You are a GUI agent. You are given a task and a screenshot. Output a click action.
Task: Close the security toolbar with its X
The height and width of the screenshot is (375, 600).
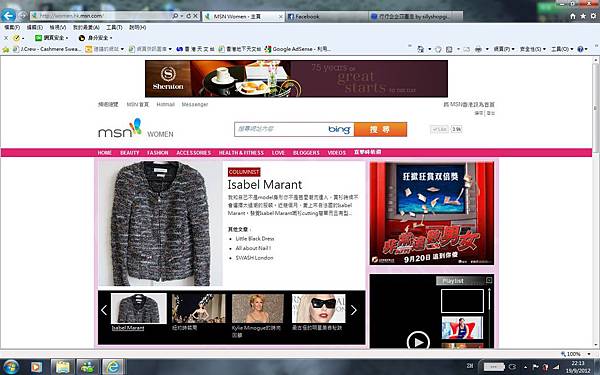(x=6, y=38)
